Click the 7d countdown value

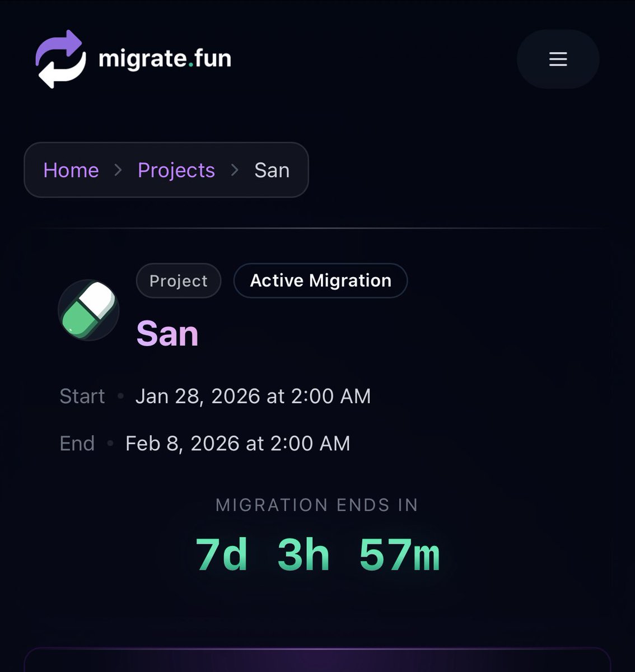tap(222, 554)
